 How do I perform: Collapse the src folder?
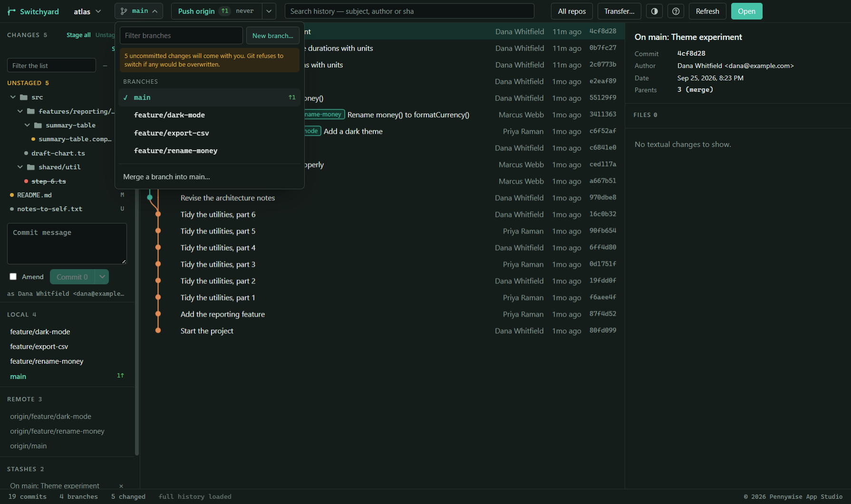point(13,97)
